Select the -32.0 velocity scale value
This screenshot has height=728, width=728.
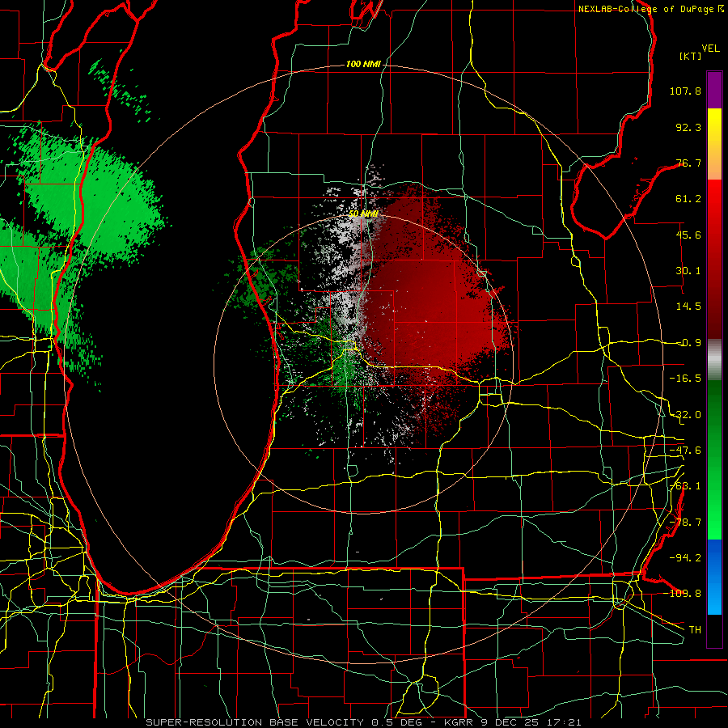(x=685, y=415)
